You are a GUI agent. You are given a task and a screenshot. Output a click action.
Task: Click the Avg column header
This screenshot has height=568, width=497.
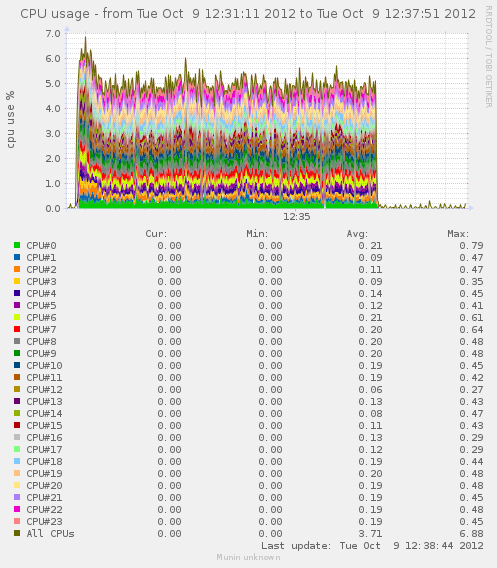coord(357,234)
